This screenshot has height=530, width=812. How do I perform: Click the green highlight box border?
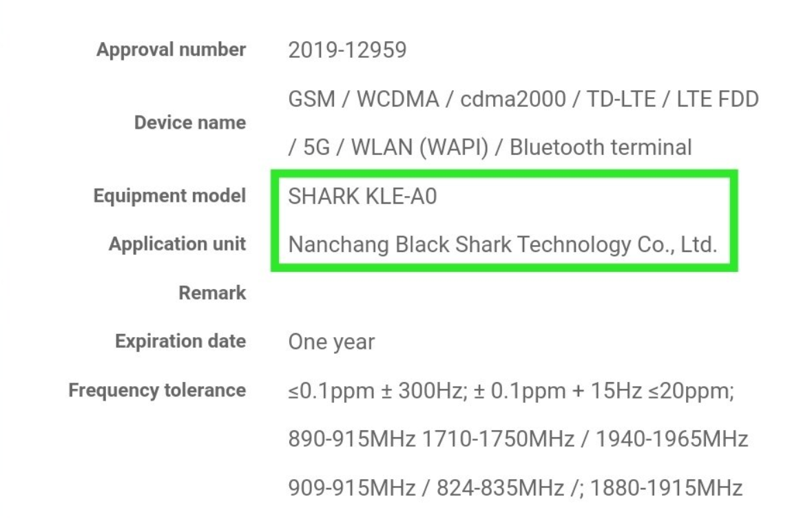(x=504, y=173)
